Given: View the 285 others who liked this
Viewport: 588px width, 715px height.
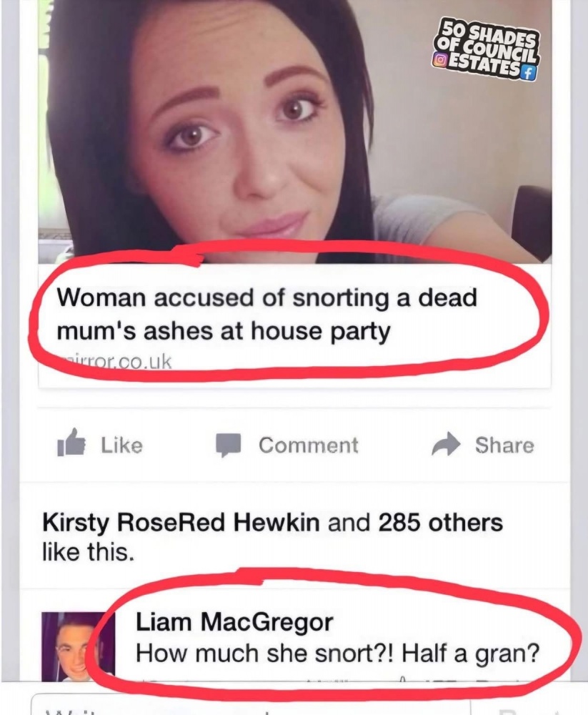Looking at the screenshot, I should pyautogui.click(x=440, y=523).
